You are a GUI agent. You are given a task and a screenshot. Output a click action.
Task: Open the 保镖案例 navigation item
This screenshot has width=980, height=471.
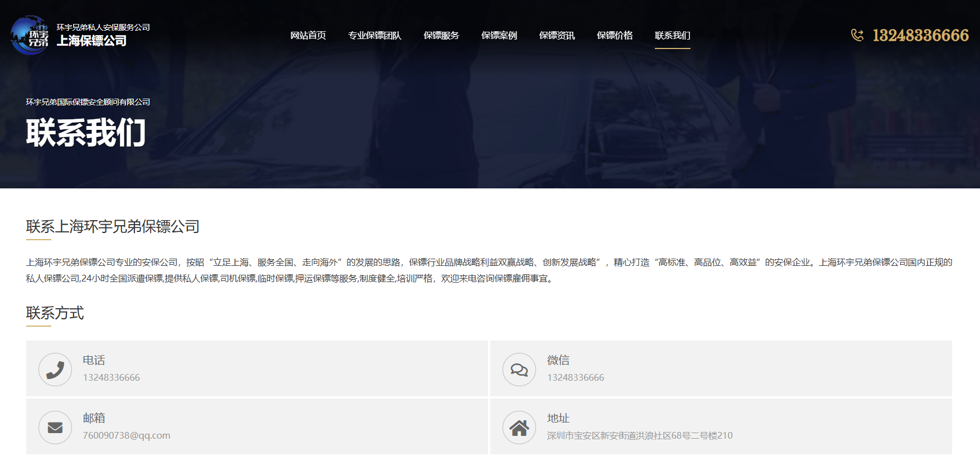click(x=499, y=36)
